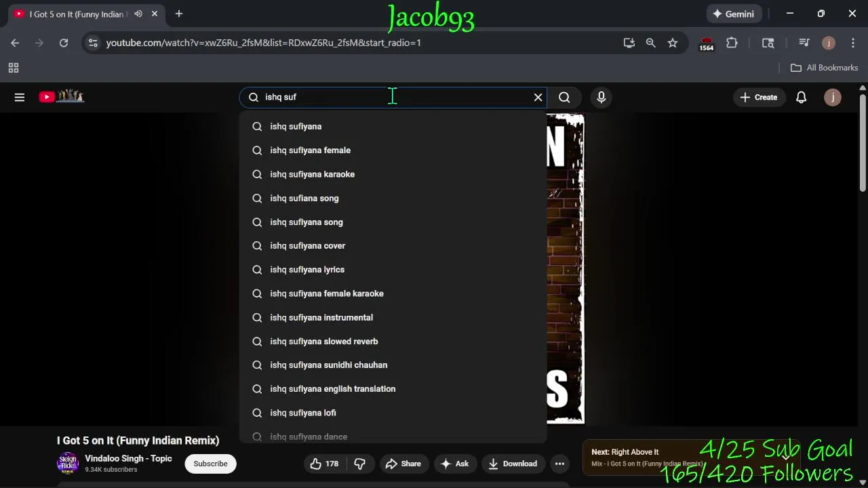868x488 pixels.
Task: Reload the page
Action: 64,43
